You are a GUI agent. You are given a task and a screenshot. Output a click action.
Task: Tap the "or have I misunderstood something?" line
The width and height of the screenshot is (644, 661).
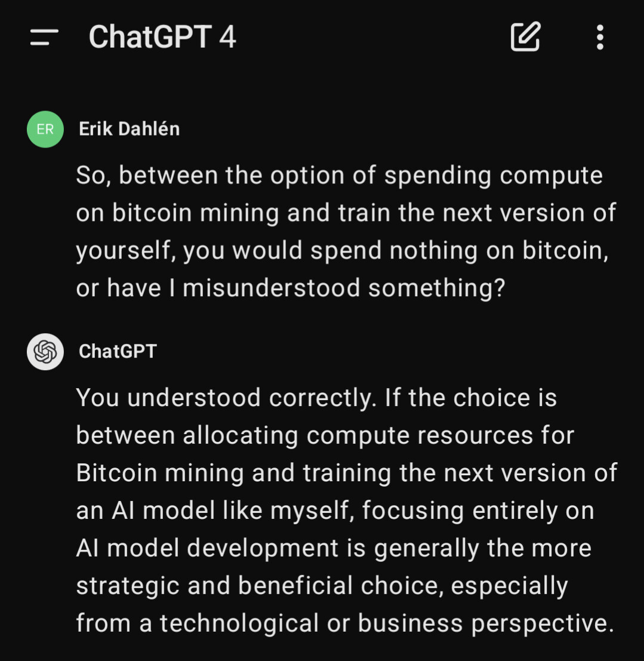(x=290, y=288)
